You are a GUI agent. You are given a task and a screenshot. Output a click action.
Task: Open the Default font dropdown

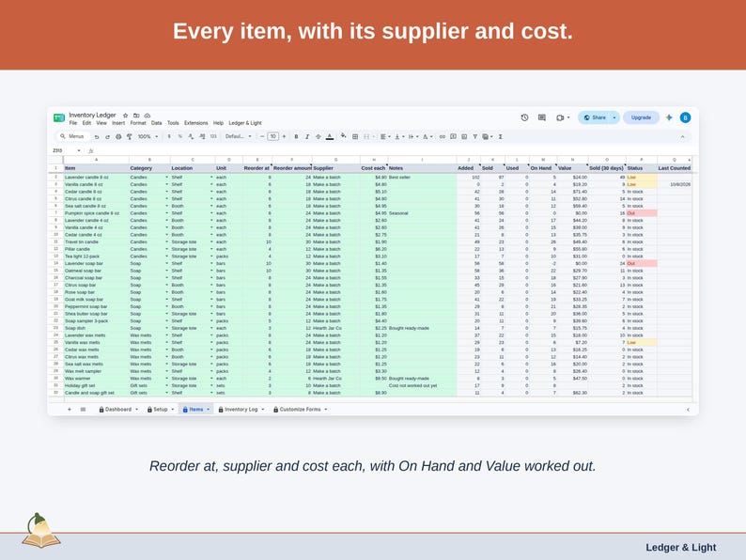coord(239,136)
